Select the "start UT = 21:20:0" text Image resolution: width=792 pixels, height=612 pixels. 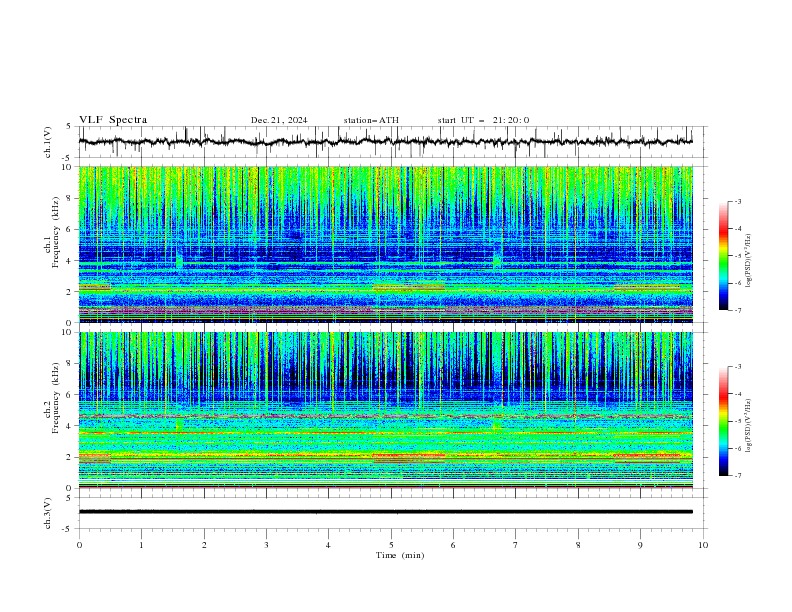click(x=483, y=120)
